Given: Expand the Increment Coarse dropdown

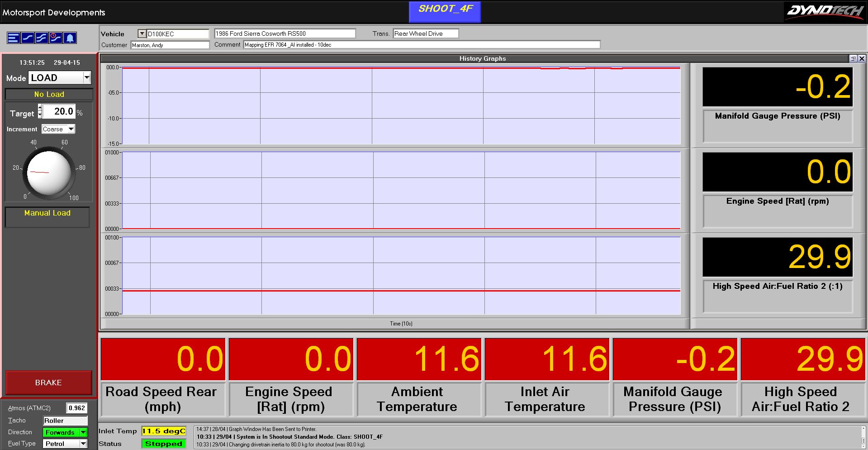Looking at the screenshot, I should click(x=71, y=129).
